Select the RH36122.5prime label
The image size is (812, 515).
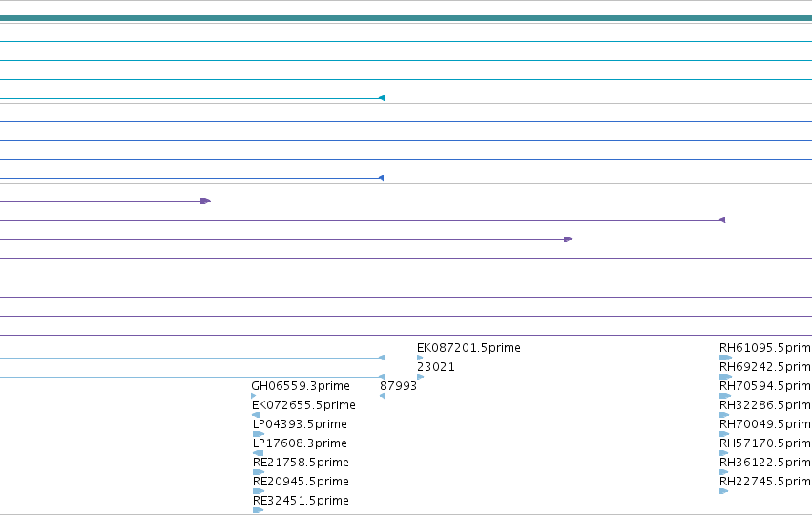tap(765, 463)
